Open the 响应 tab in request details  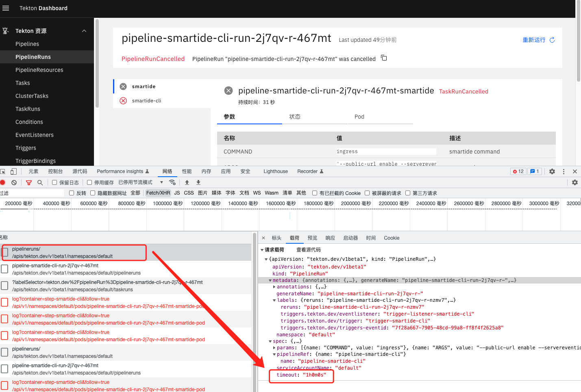pyautogui.click(x=330, y=238)
